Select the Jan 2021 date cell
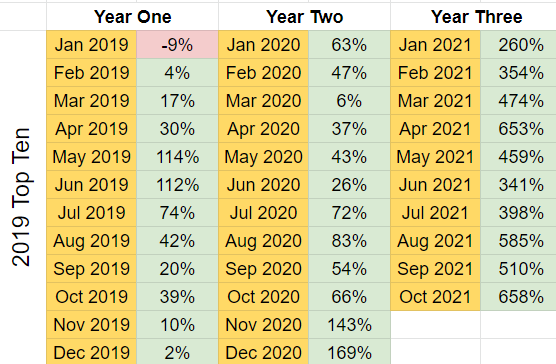 (x=435, y=45)
